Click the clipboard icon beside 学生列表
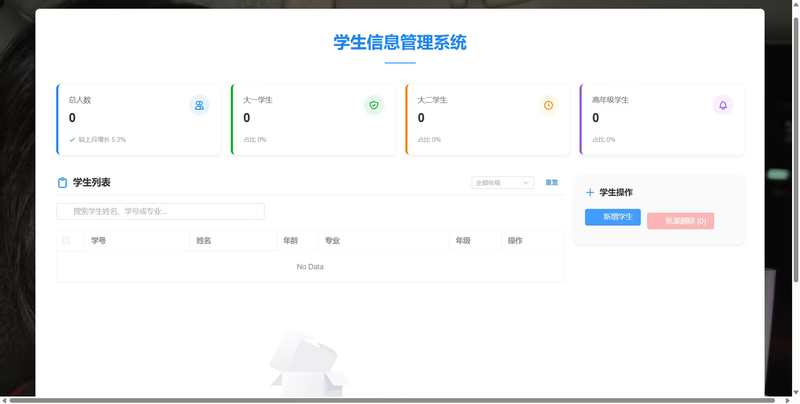800x404 pixels. point(63,183)
